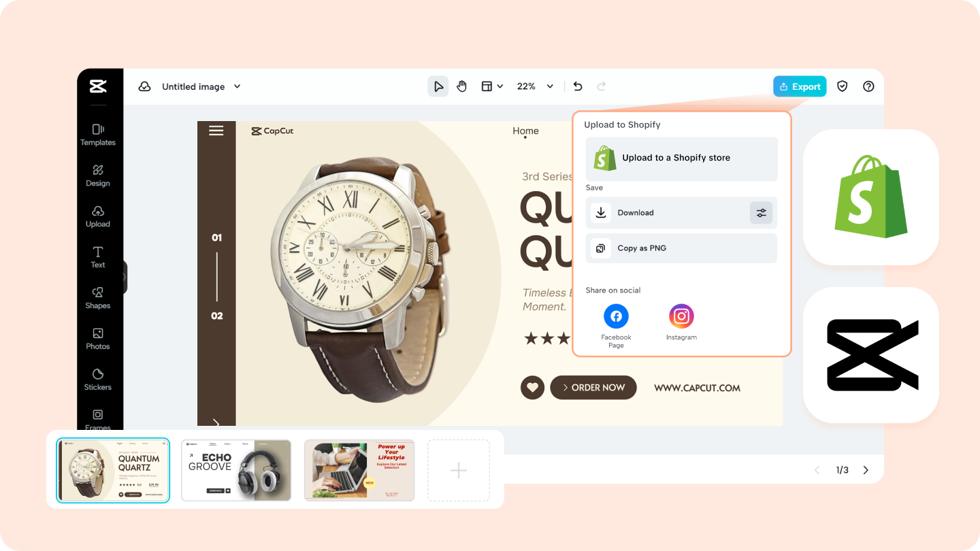The height and width of the screenshot is (551, 980).
Task: Open the Shapes panel
Action: point(98,297)
